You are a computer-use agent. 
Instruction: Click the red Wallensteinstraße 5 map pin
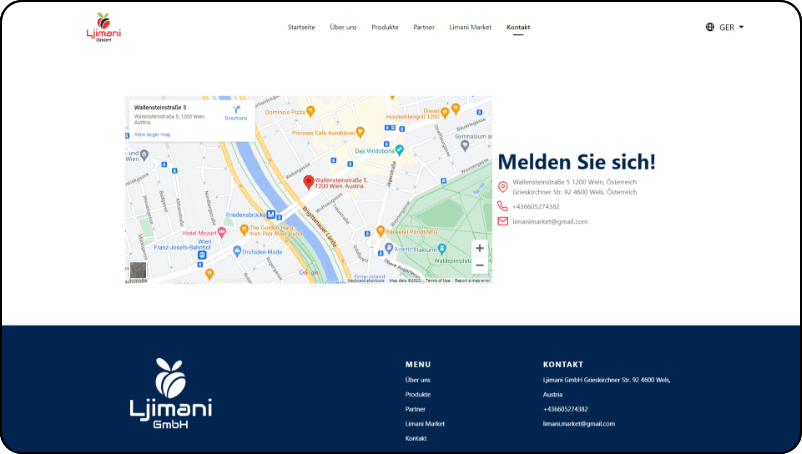[309, 182]
